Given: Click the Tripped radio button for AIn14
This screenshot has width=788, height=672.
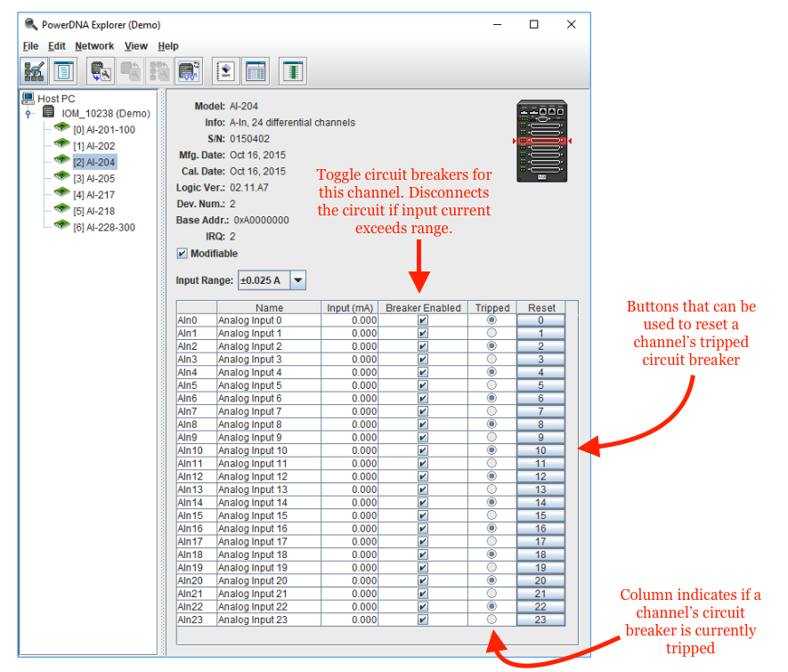Looking at the screenshot, I should (492, 502).
